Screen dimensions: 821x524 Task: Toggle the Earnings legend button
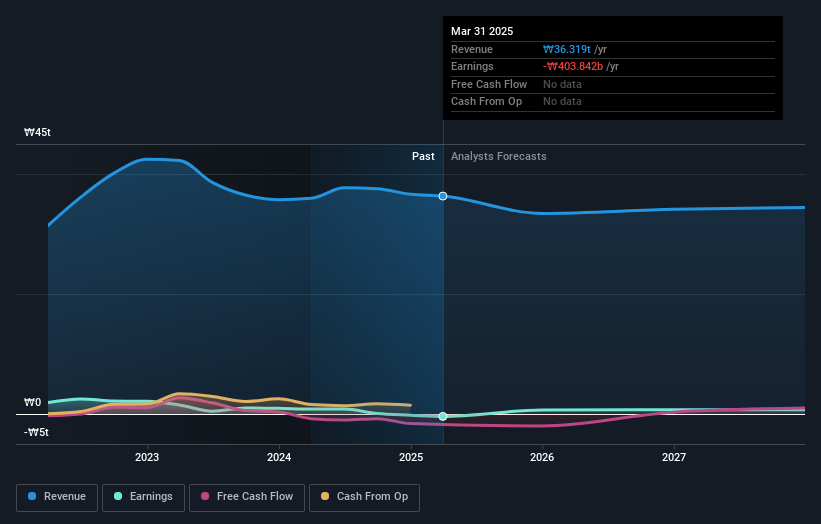coord(143,497)
